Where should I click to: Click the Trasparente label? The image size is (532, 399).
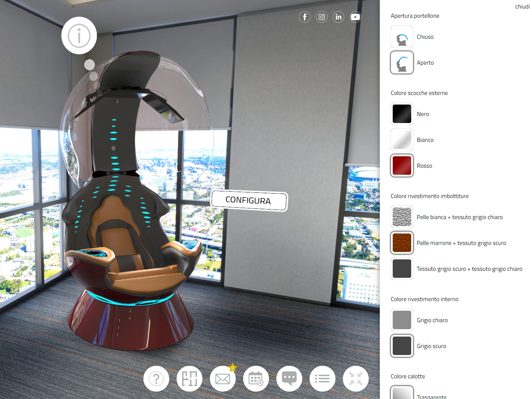tap(432, 396)
